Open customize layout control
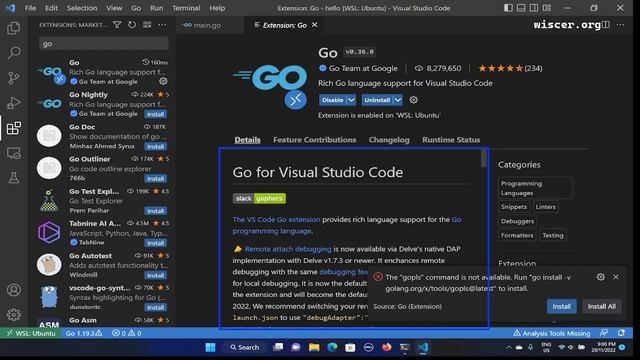 point(547,8)
